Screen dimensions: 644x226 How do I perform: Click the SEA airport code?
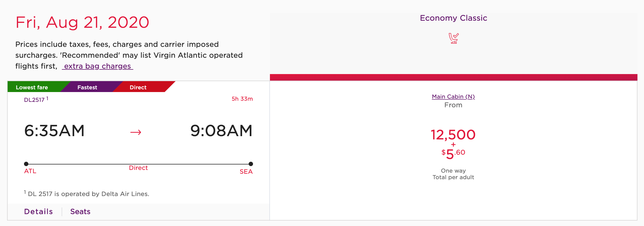(246, 172)
